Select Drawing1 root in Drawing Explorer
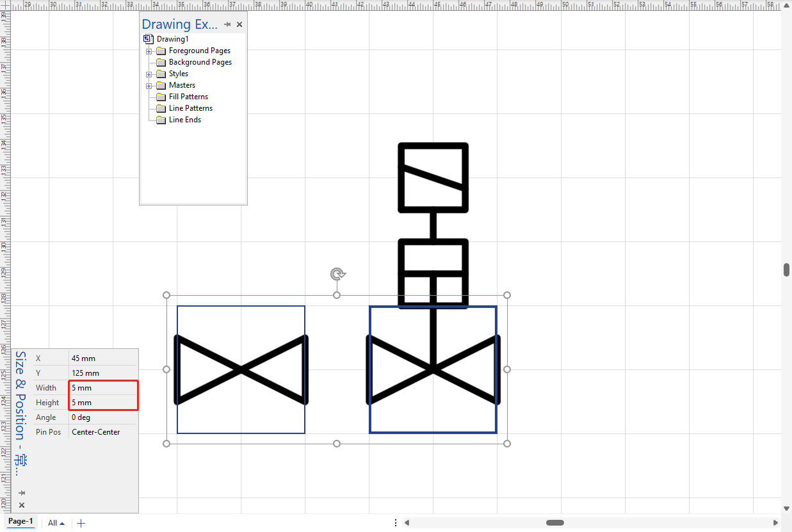Screen dimensions: 792x532 click(173, 39)
